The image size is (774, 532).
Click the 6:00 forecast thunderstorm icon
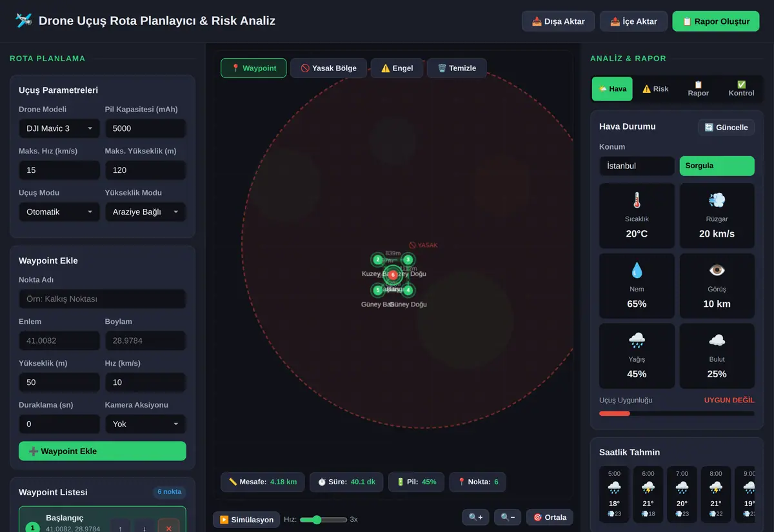pyautogui.click(x=648, y=488)
